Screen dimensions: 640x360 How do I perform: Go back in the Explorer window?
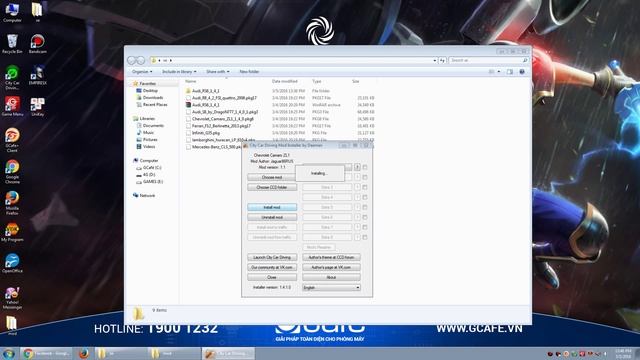pos(131,60)
